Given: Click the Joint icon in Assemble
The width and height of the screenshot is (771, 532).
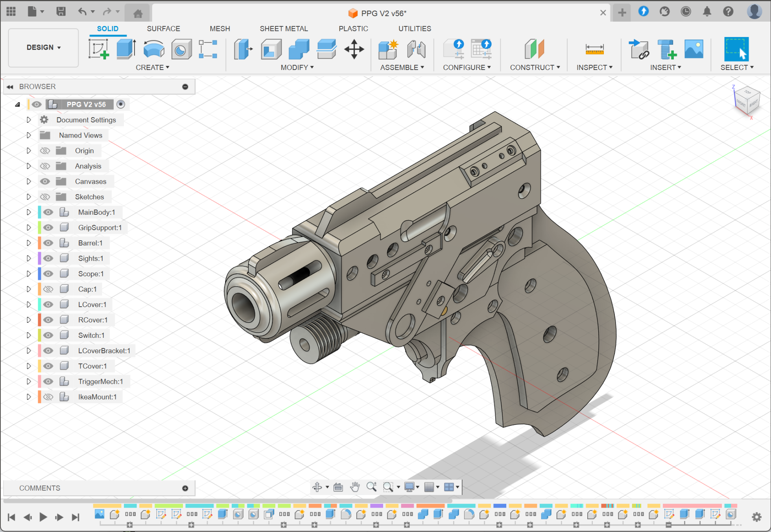Looking at the screenshot, I should pyautogui.click(x=416, y=49).
